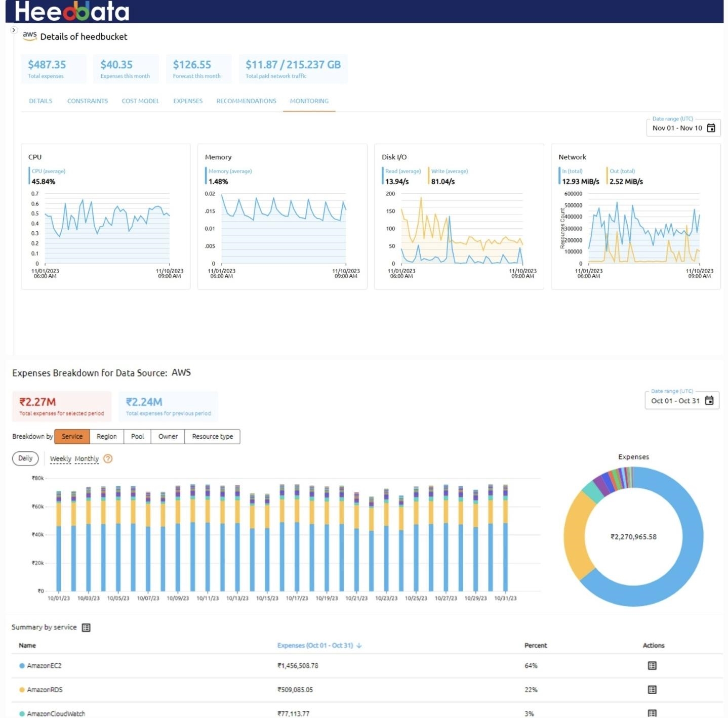Click the table icon next to Summary by service

click(86, 627)
